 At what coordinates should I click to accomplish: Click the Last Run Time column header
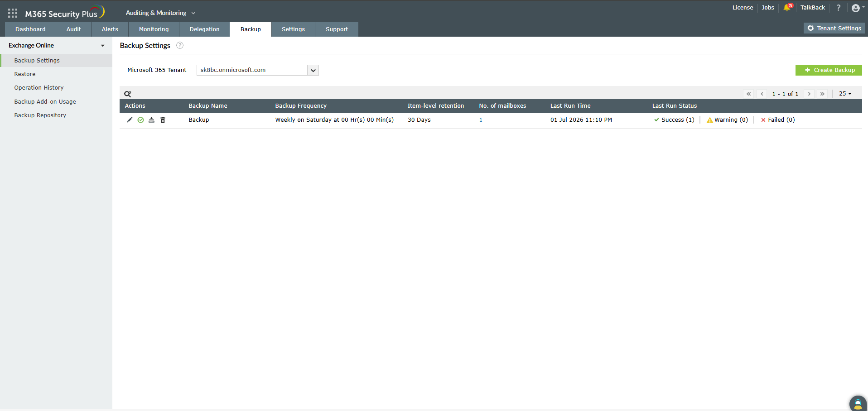click(570, 106)
